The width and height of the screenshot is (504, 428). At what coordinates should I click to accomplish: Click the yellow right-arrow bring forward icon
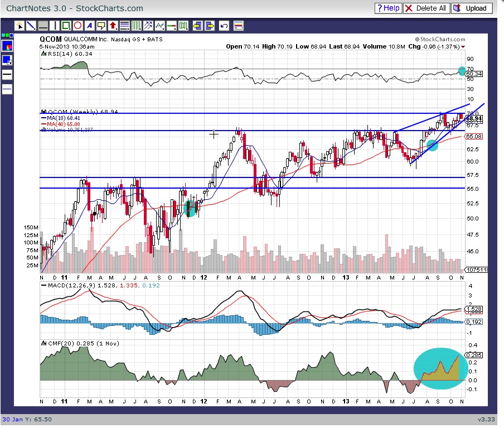210,26
